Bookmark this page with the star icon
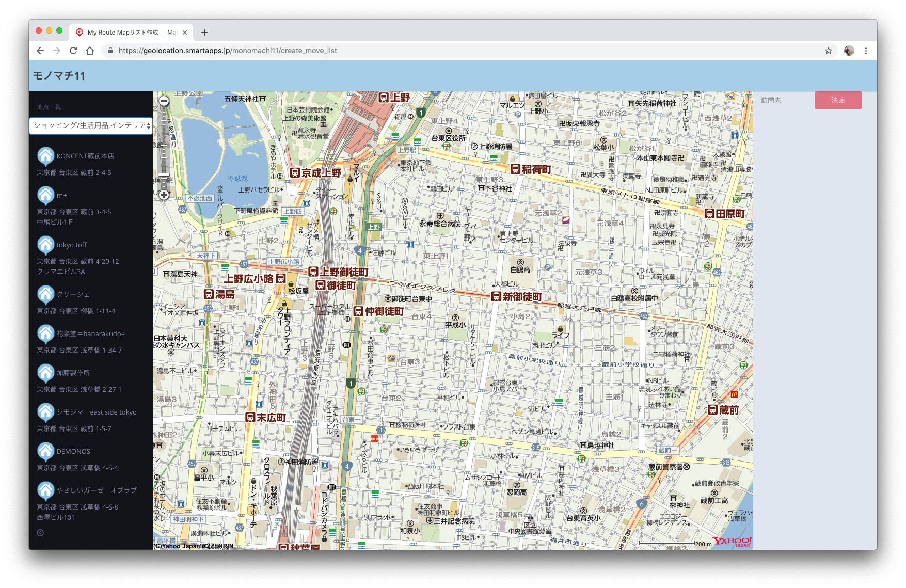Screen dimensions: 906x588 828,51
